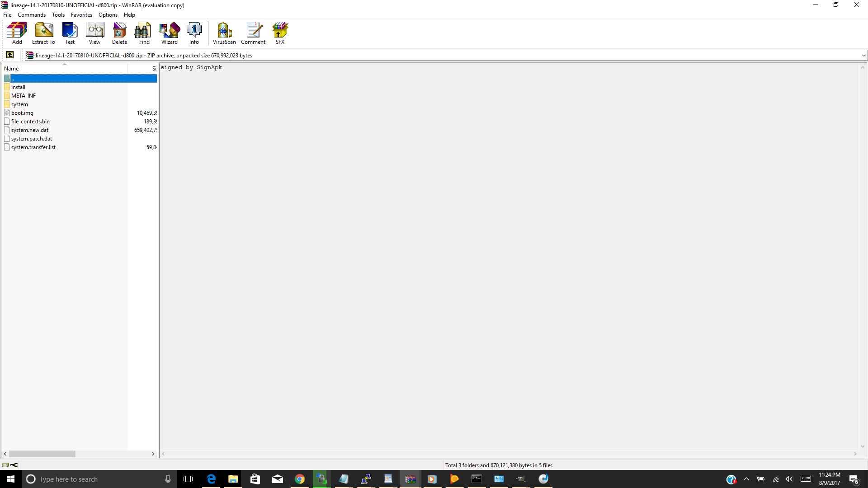This screenshot has height=488, width=868.
Task: Expand the archive path dropdown arrow
Action: click(x=863, y=55)
